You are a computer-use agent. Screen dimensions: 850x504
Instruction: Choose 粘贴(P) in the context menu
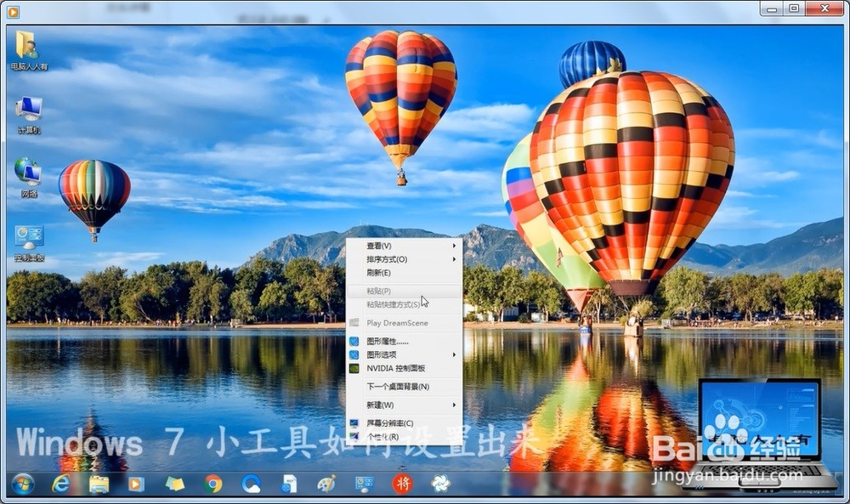(404, 291)
